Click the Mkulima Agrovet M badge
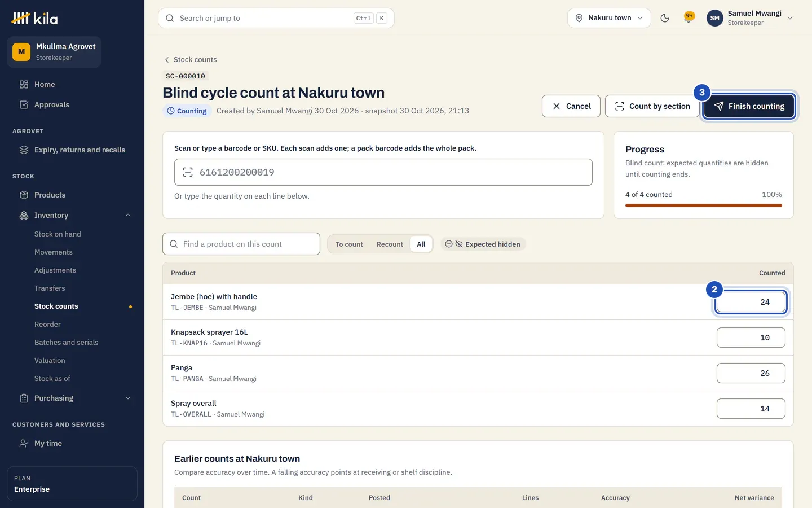The width and height of the screenshot is (812, 508). coord(21,52)
